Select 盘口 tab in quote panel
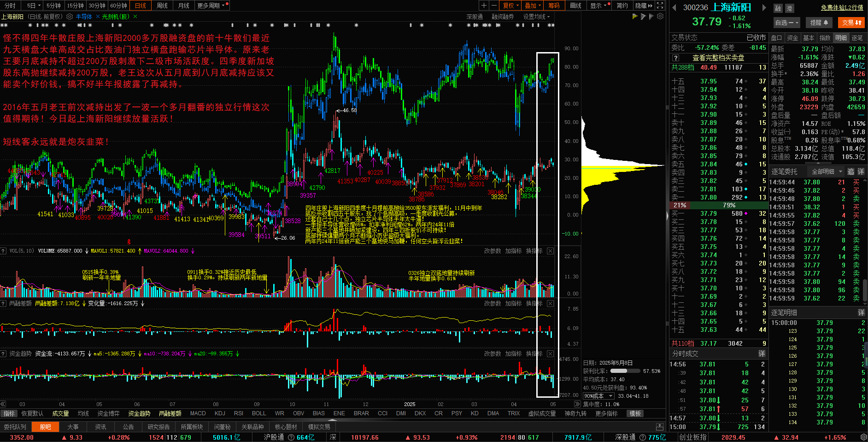868x442 pixels. click(776, 38)
